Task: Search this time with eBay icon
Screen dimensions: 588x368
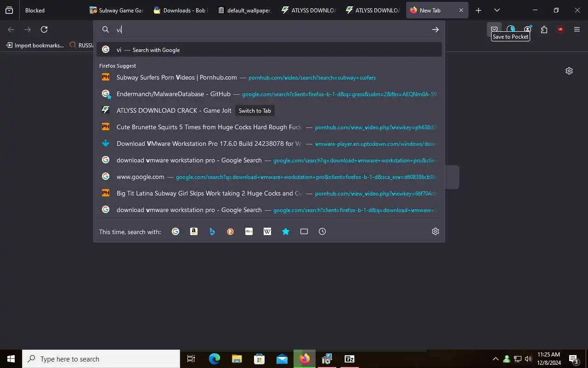Action: point(249,231)
